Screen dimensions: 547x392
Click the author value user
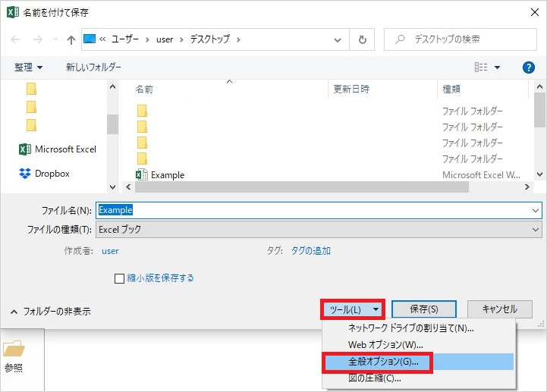pyautogui.click(x=110, y=251)
